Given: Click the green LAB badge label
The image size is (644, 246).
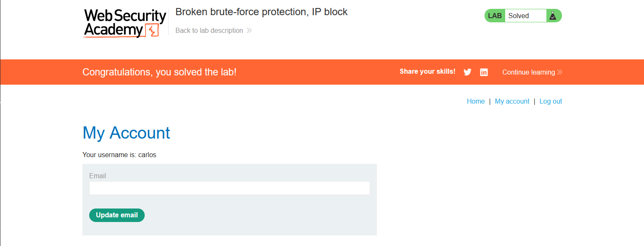Looking at the screenshot, I should click(x=495, y=16).
